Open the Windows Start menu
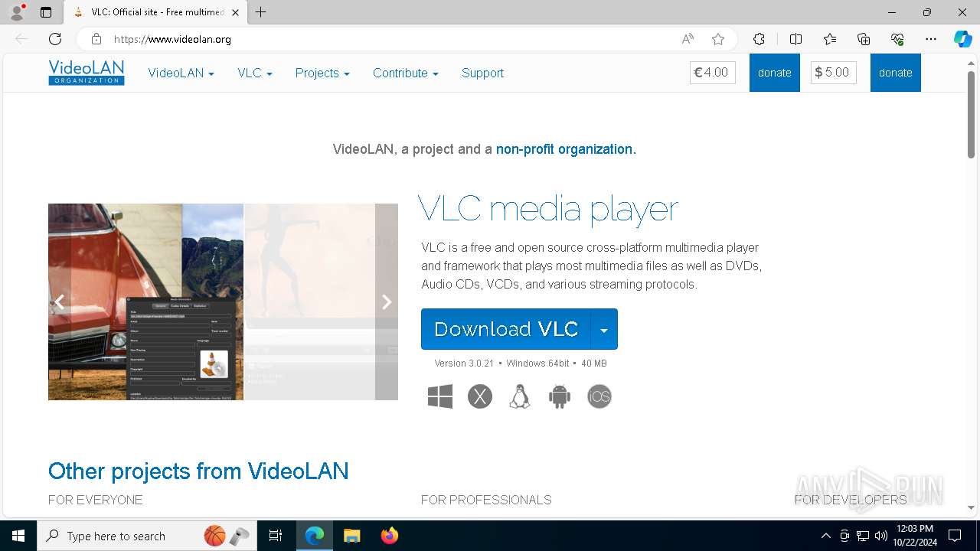The height and width of the screenshot is (551, 980). point(18,536)
